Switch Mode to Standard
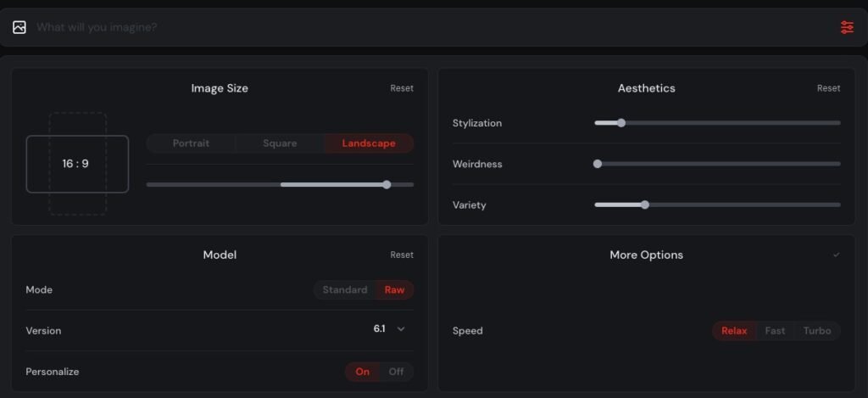The height and width of the screenshot is (398, 868). coord(345,290)
